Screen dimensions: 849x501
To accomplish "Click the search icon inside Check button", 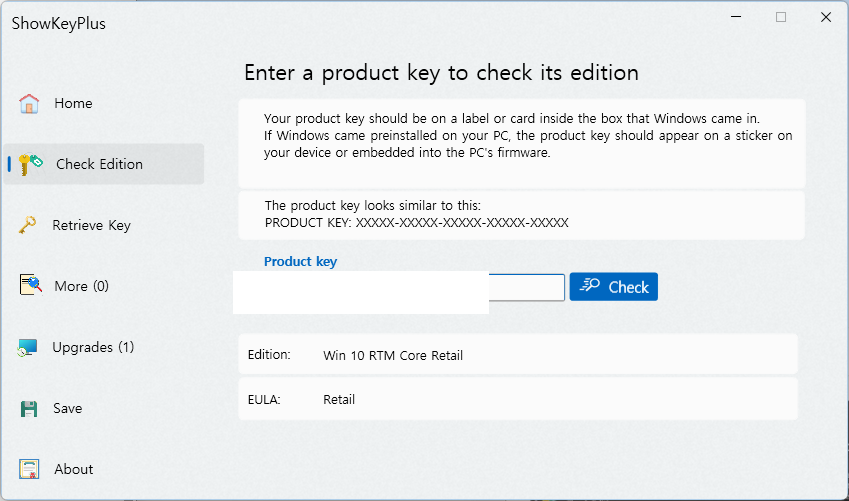I will click(590, 285).
